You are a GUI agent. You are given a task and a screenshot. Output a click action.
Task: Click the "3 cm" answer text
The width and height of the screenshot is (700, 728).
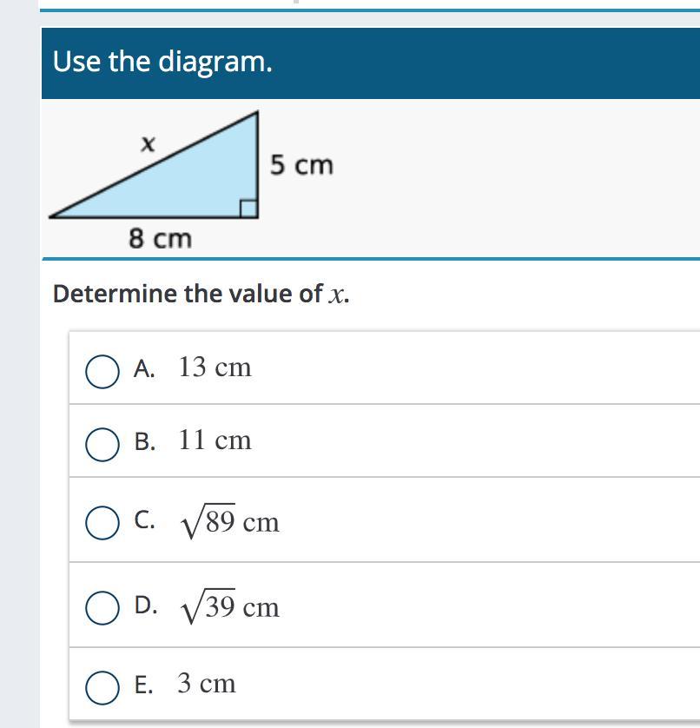click(x=207, y=684)
